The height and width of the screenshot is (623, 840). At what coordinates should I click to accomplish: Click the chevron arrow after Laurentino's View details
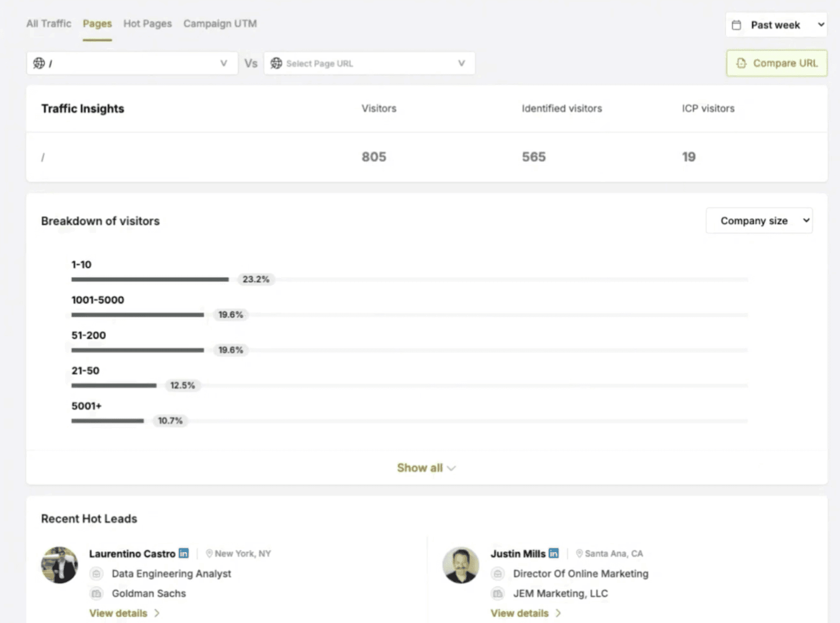(x=156, y=613)
